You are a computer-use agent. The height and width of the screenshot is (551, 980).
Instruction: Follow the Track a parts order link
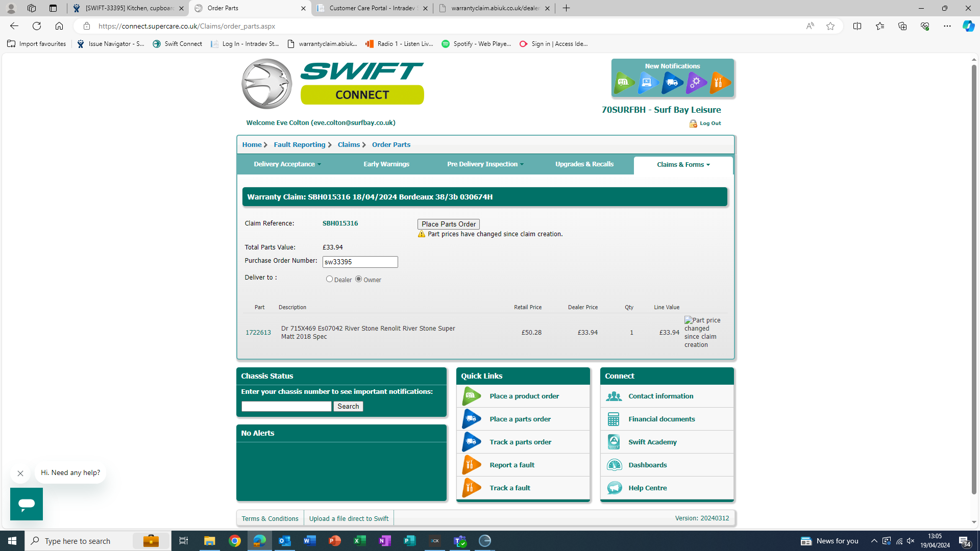coord(520,442)
